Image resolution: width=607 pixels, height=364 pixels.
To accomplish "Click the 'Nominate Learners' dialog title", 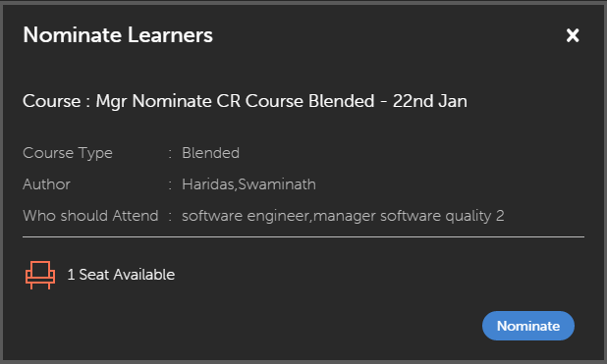I will pyautogui.click(x=118, y=34).
